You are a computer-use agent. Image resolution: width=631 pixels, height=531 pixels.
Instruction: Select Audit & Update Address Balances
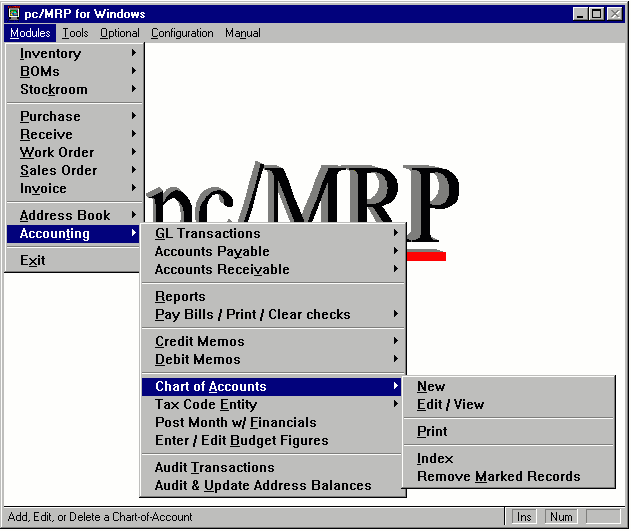(x=272, y=486)
